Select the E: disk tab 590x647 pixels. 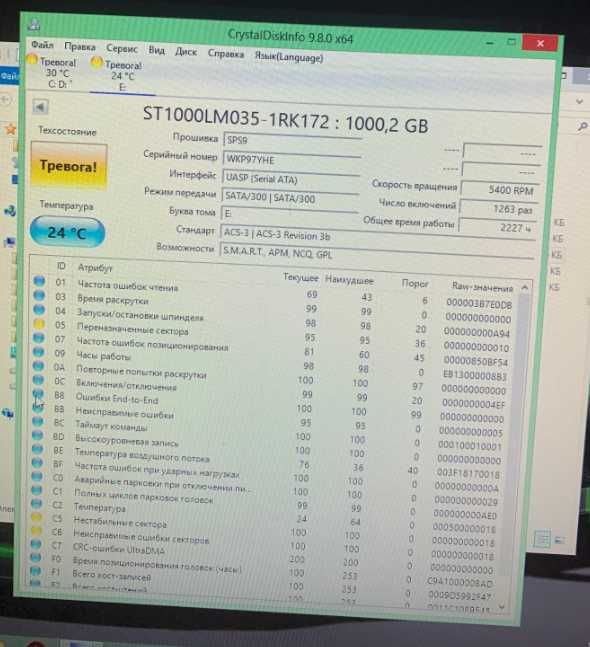122,76
